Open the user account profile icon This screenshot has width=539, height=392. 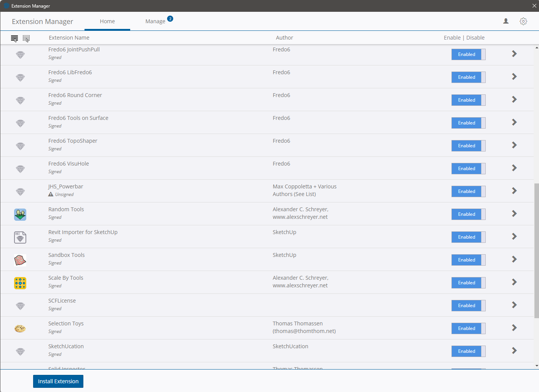pyautogui.click(x=506, y=21)
